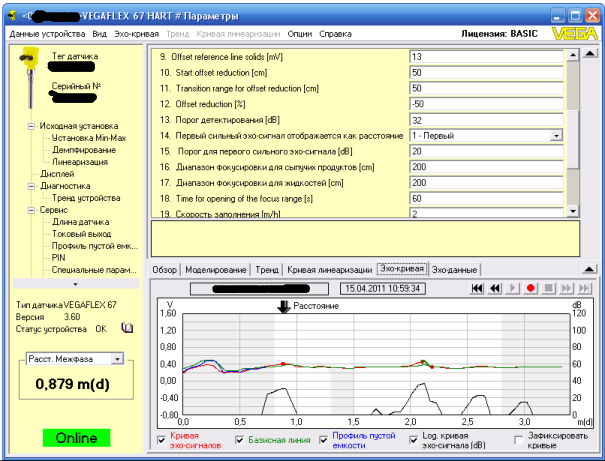This screenshot has height=461, width=605.
Task: Edit Start offset reduction field
Action: click(486, 73)
